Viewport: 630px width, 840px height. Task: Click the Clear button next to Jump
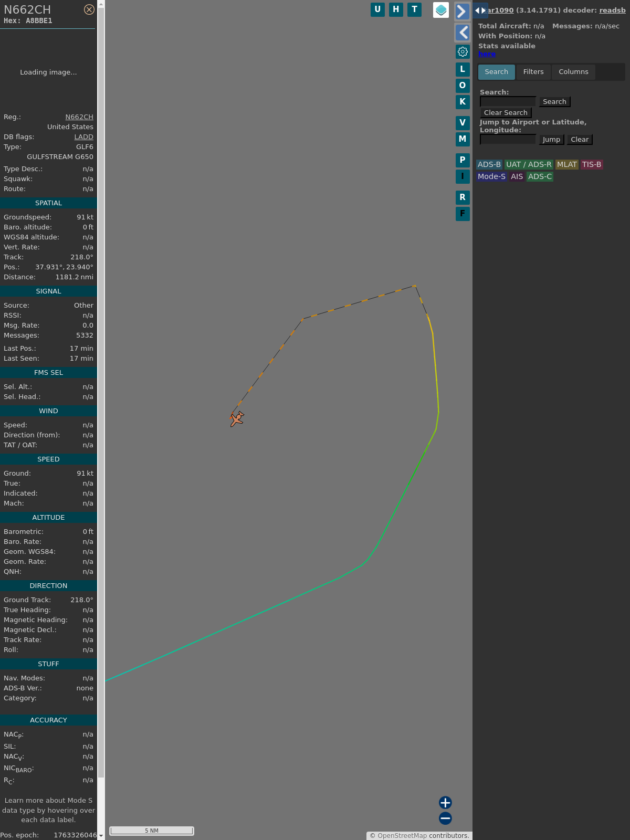pyautogui.click(x=580, y=140)
